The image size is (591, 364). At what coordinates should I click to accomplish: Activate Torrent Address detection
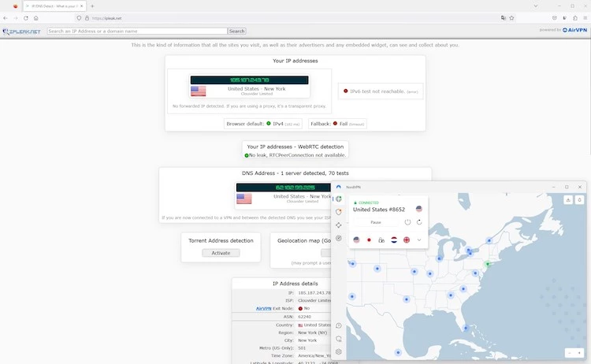point(221,253)
